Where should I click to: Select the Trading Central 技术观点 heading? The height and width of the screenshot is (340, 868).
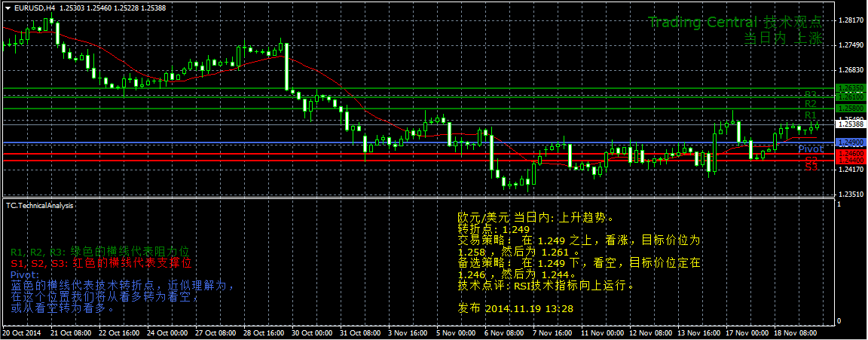coord(735,23)
